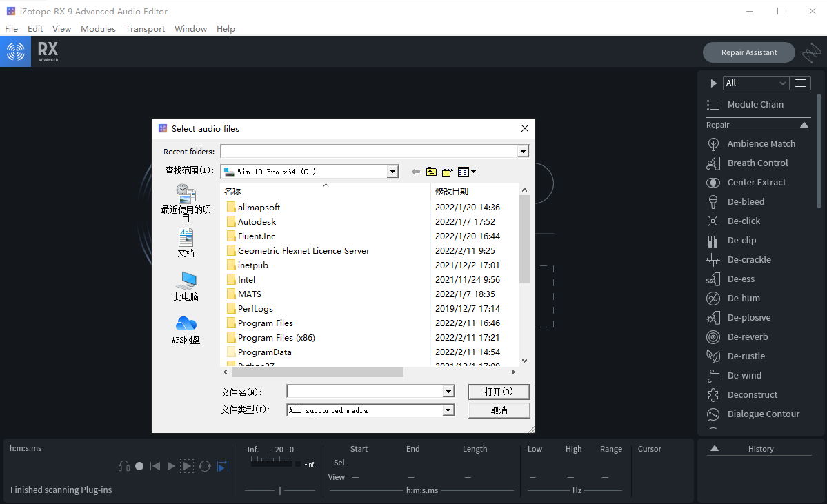This screenshot has width=827, height=504.
Task: Open file type dropdown
Action: 448,410
